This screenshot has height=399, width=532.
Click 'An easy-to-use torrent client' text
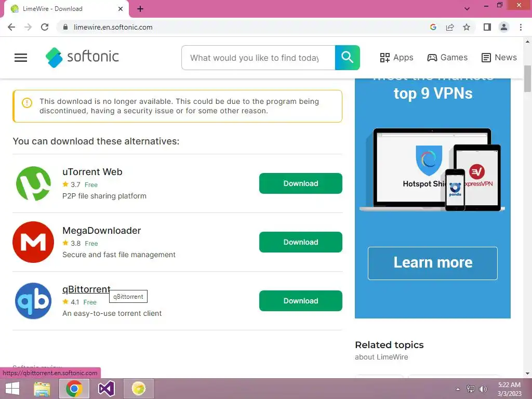tap(112, 313)
